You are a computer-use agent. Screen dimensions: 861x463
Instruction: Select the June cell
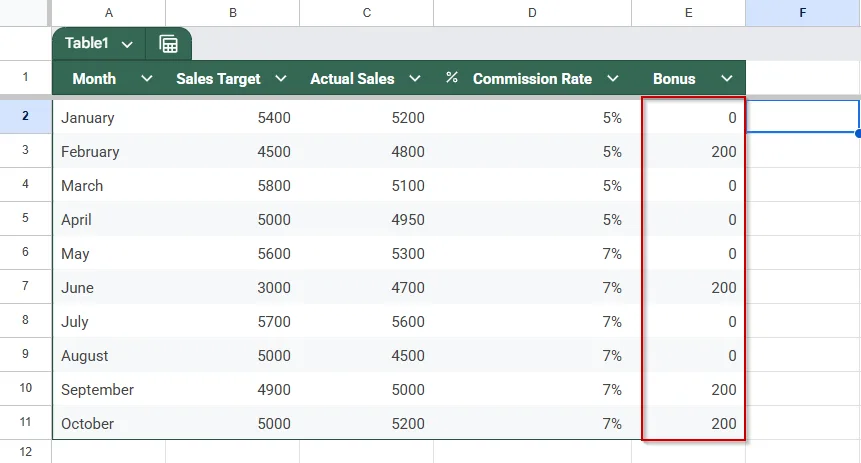(109, 287)
